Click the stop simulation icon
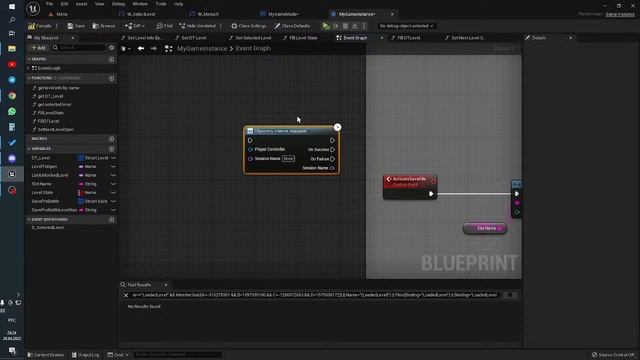The width and height of the screenshot is (640, 360). coord(345,26)
